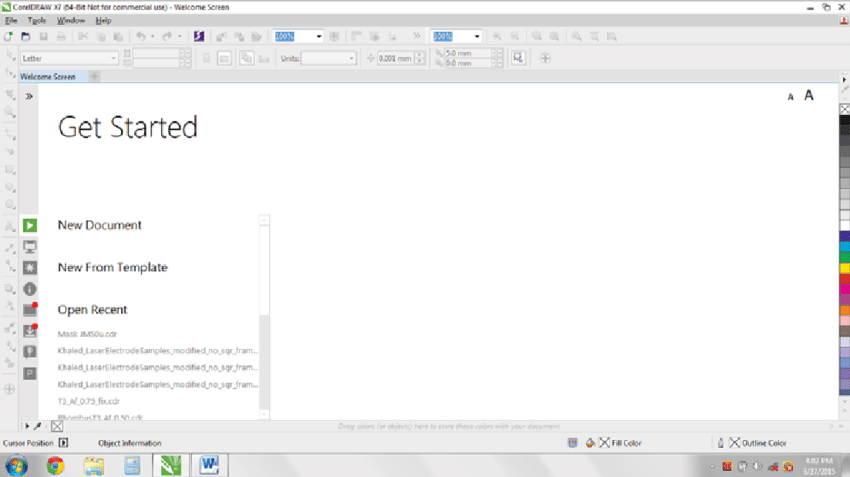Open the Updates download sidebar icon
The width and height of the screenshot is (850, 477).
tap(30, 331)
